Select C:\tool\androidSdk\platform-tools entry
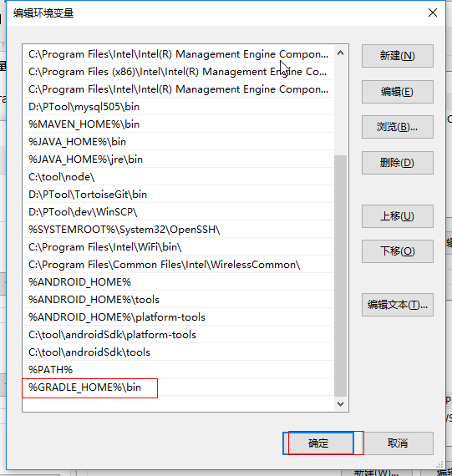 [x=178, y=335]
